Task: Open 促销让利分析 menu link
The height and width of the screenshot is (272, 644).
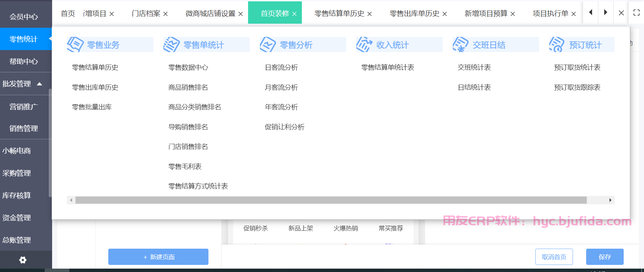Action: tap(285, 127)
